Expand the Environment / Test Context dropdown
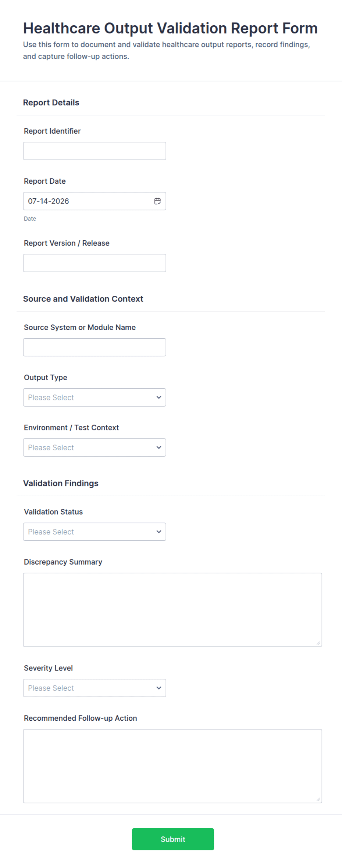Viewport: 342px width, 868px height. click(95, 447)
